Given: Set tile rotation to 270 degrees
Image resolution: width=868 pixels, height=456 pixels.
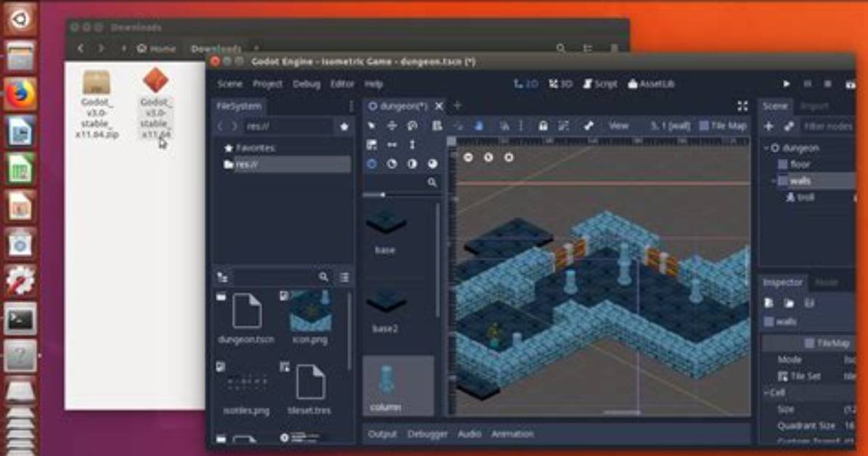Looking at the screenshot, I should click(433, 164).
